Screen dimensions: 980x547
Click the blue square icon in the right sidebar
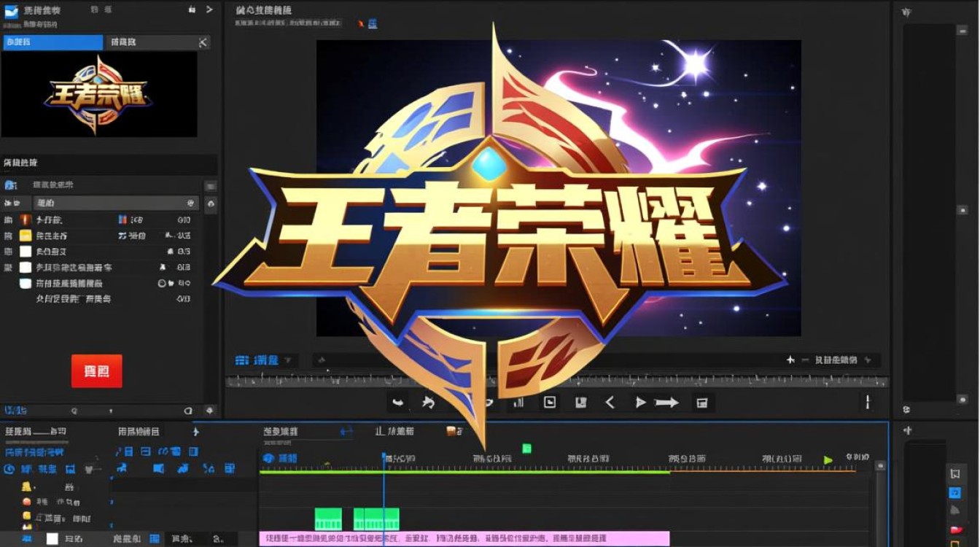955,493
